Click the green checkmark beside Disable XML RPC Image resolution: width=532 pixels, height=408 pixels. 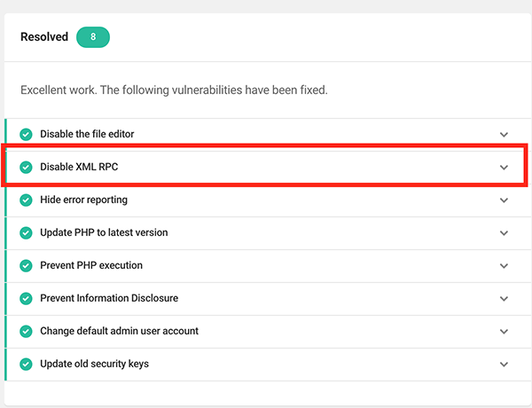26,167
